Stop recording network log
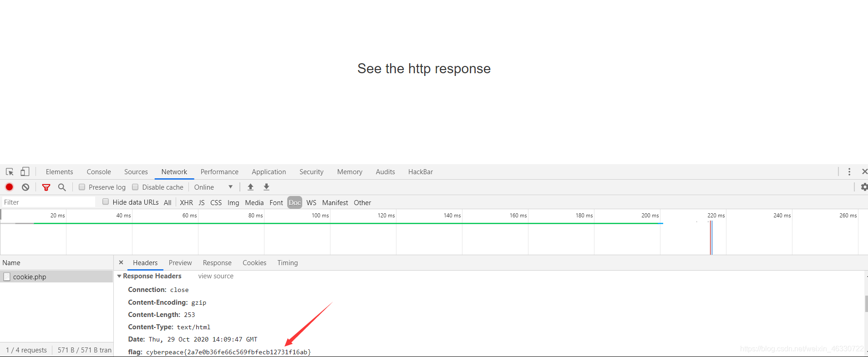The image size is (868, 357). click(x=9, y=187)
